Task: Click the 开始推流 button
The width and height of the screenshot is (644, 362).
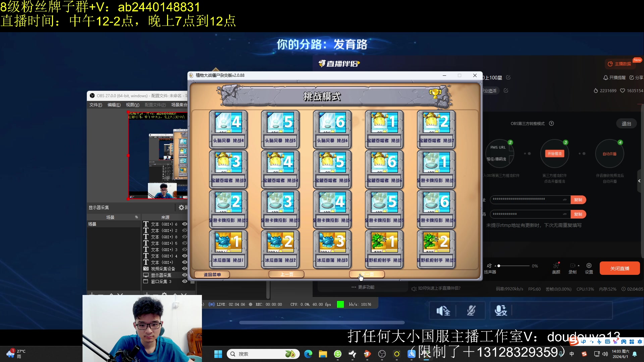Action: click(x=555, y=154)
